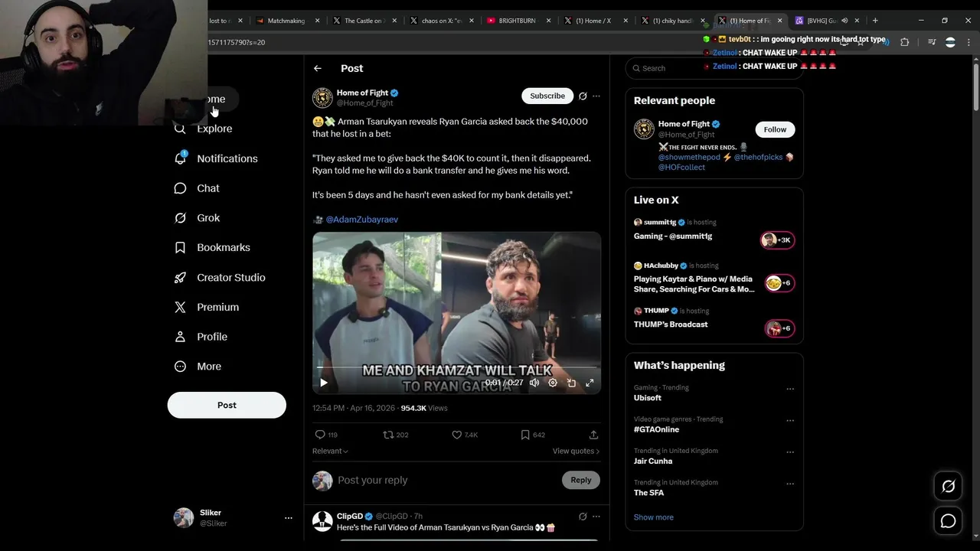The width and height of the screenshot is (980, 551).
Task: Enter fullscreen on the video
Action: 590,383
